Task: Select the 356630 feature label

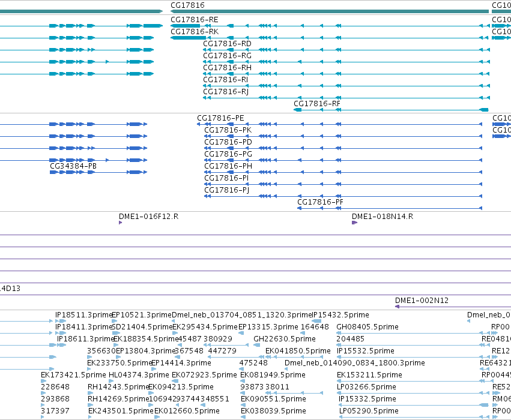Action: coord(101,351)
